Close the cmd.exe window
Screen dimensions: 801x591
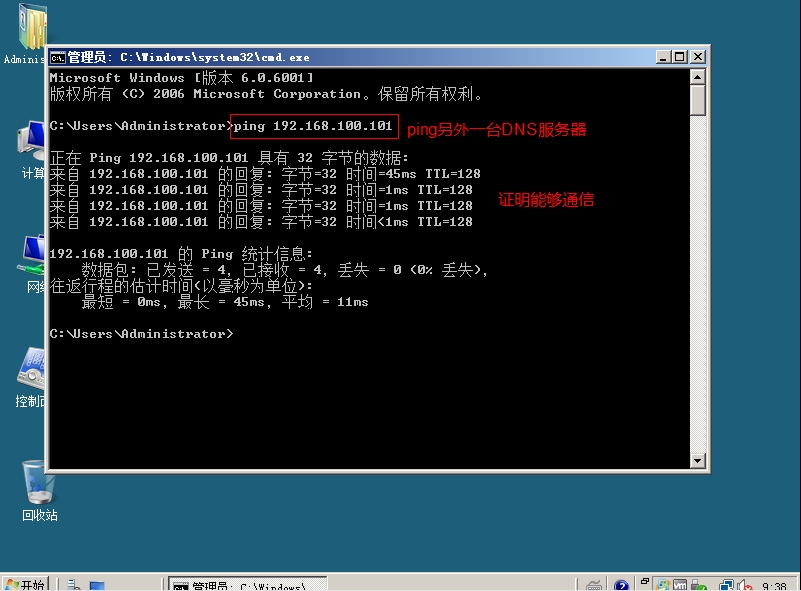coord(697,57)
